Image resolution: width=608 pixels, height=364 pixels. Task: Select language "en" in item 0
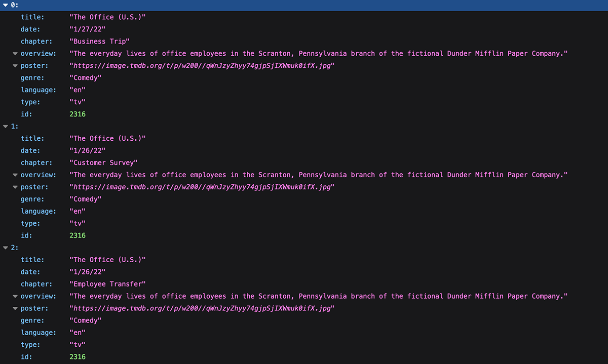78,90
